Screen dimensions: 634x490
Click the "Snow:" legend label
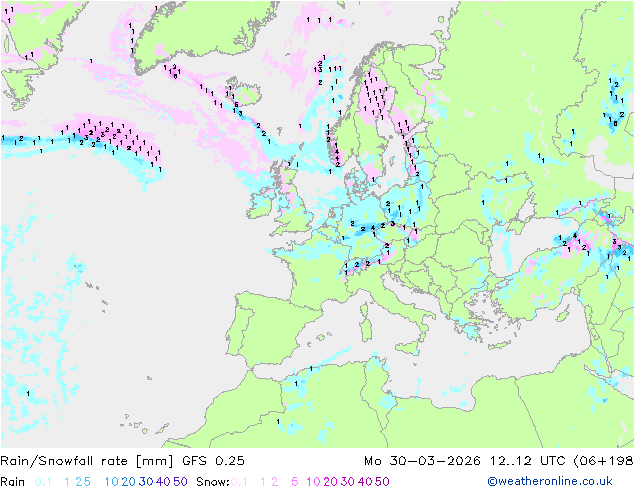click(213, 482)
